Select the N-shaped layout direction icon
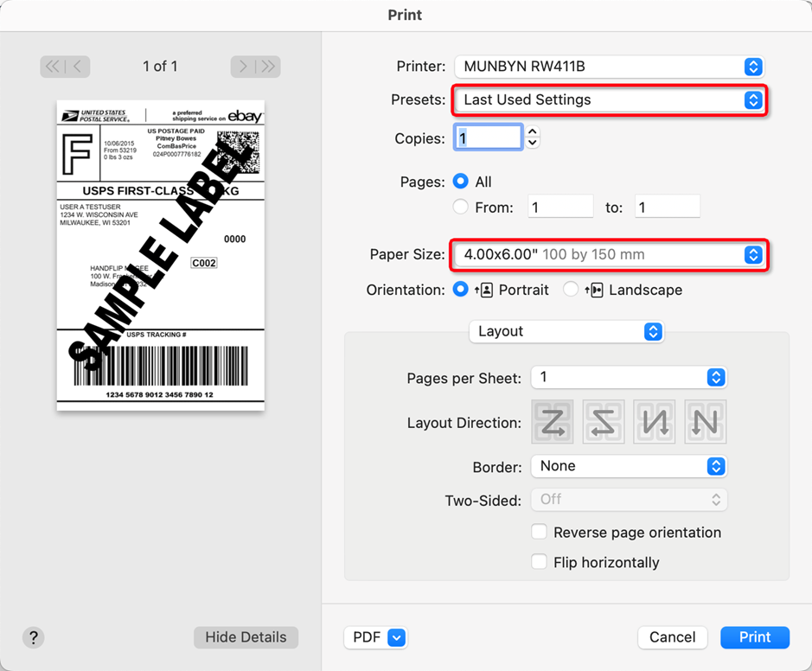The image size is (812, 671). (x=705, y=422)
